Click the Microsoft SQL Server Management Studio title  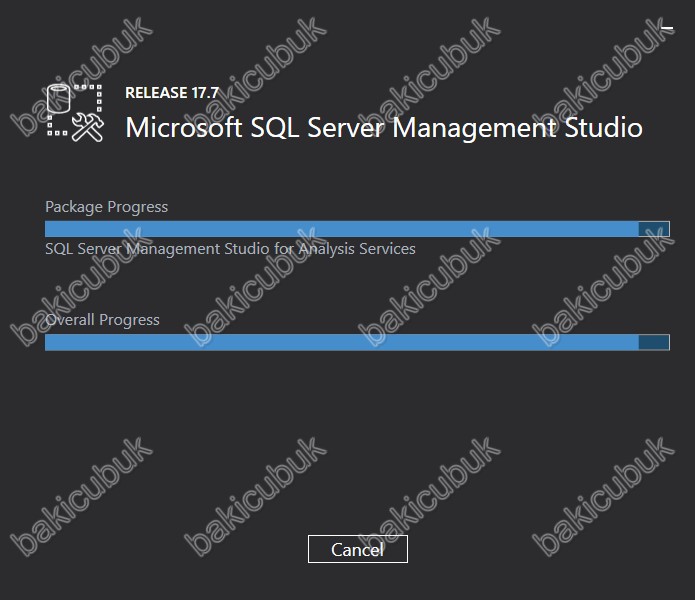coord(384,128)
